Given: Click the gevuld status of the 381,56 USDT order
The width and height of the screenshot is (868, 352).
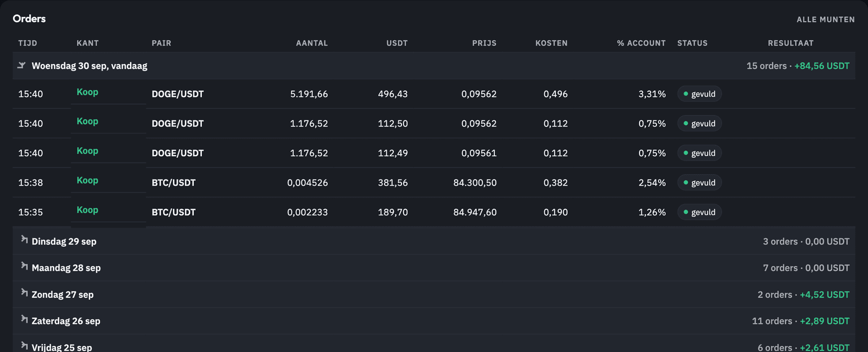Looking at the screenshot, I should 699,183.
